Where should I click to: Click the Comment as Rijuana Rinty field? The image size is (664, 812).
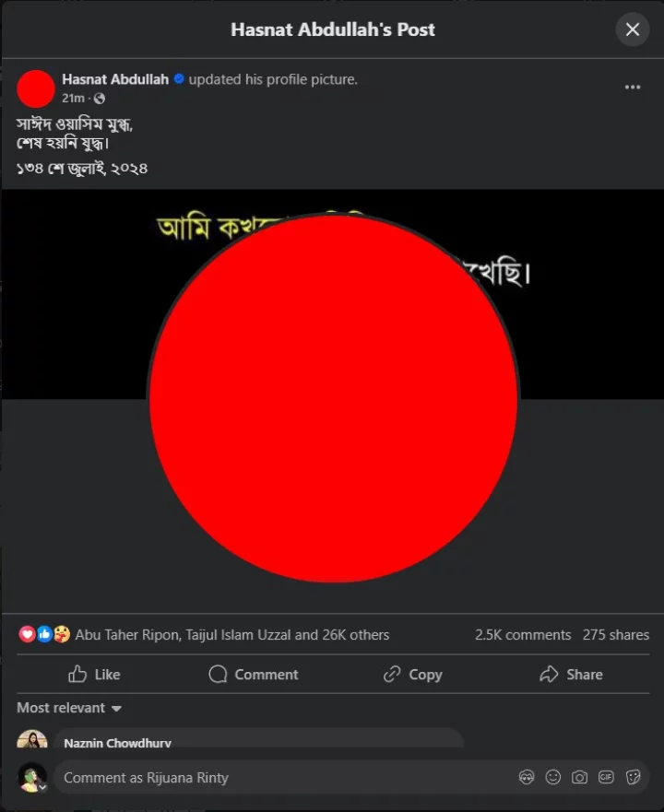[x=285, y=777]
